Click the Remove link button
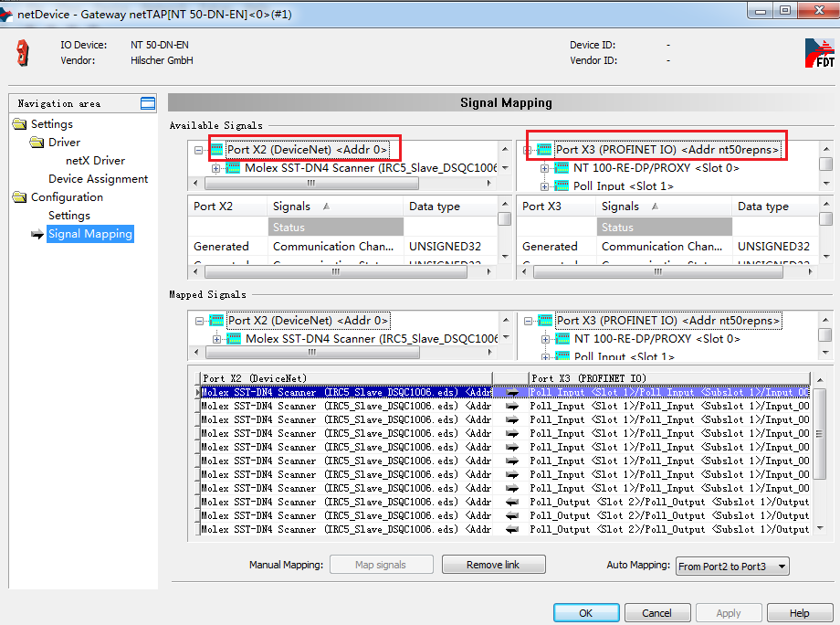Image resolution: width=840 pixels, height=625 pixels. tap(493, 564)
